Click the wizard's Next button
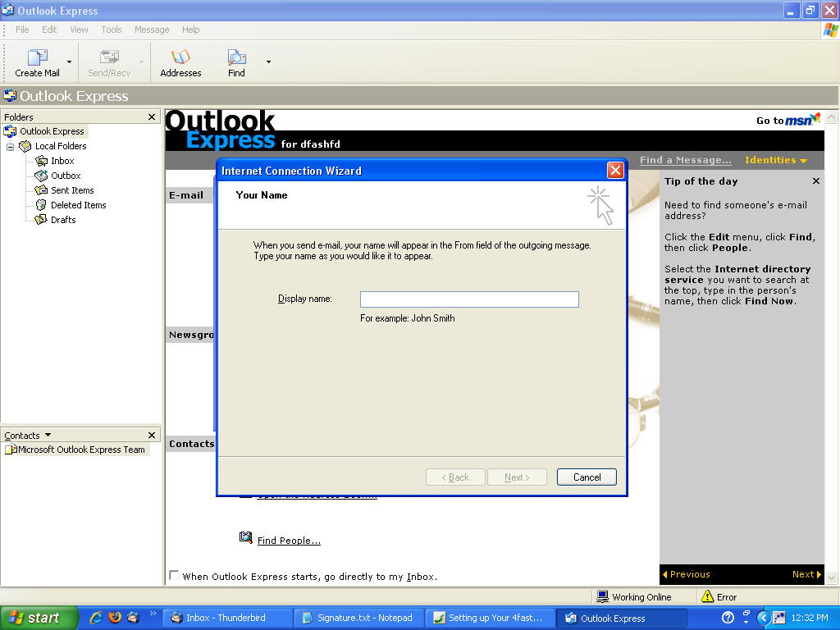This screenshot has width=840, height=630. pos(517,477)
